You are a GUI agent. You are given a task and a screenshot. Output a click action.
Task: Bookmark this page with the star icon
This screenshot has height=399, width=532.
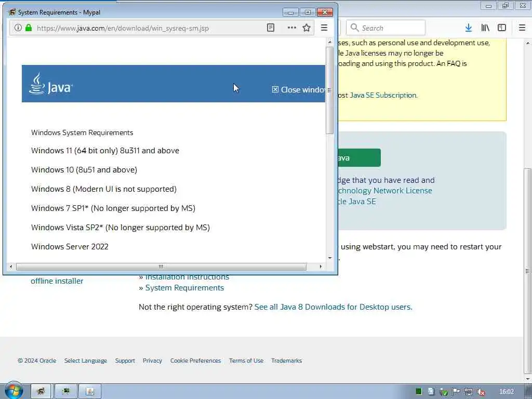307,28
